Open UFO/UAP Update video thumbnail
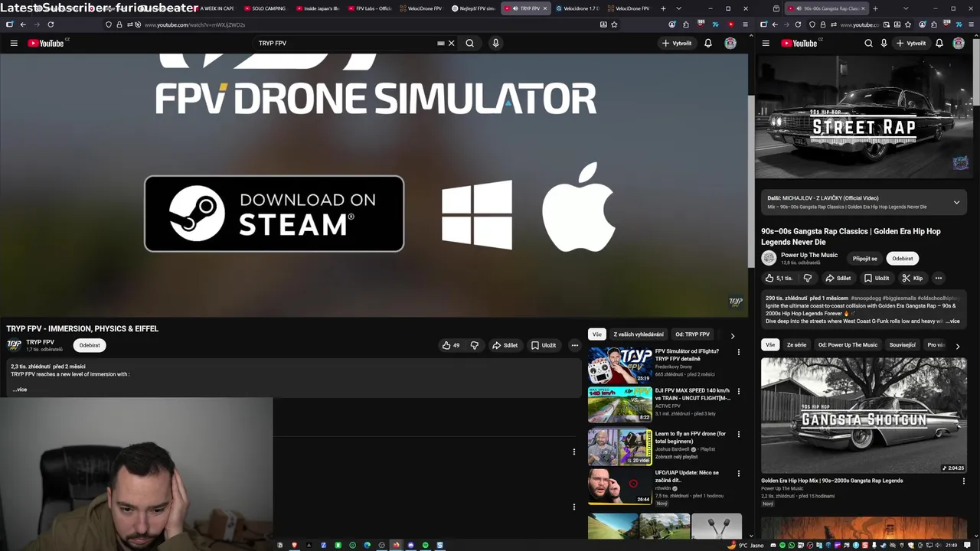The width and height of the screenshot is (980, 551). click(620, 486)
